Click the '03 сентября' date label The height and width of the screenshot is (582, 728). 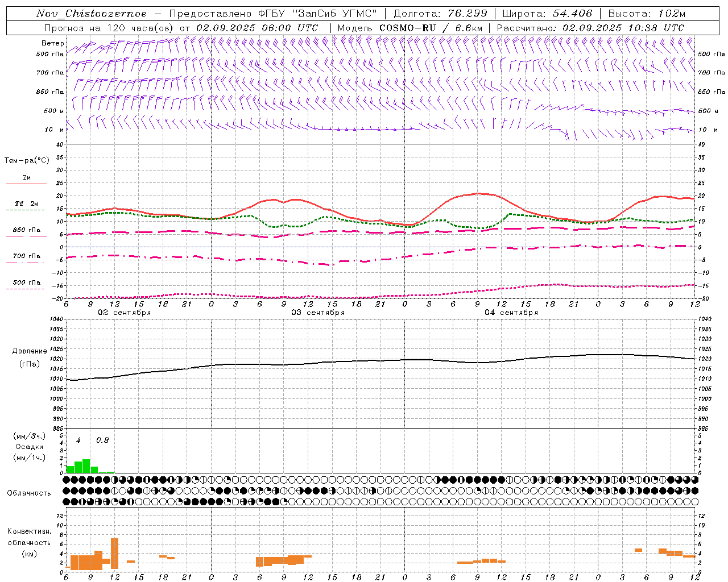coord(318,313)
